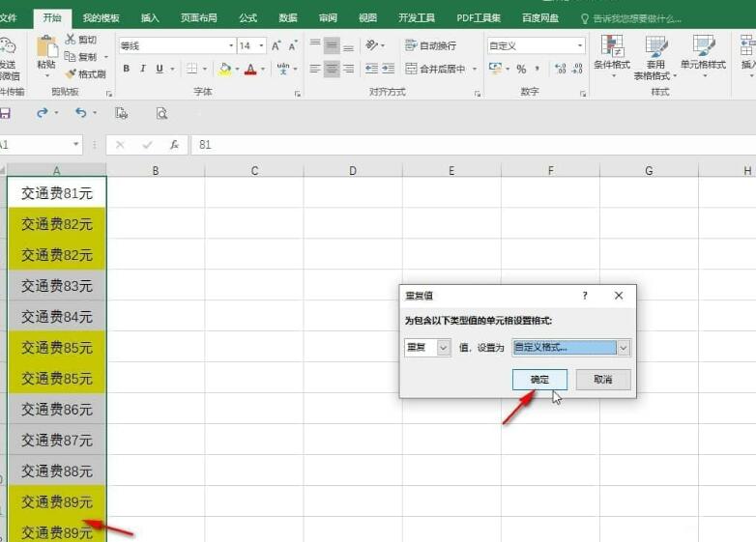The width and height of the screenshot is (756, 542).
Task: Open the 公式 ribbon tab
Action: click(248, 18)
